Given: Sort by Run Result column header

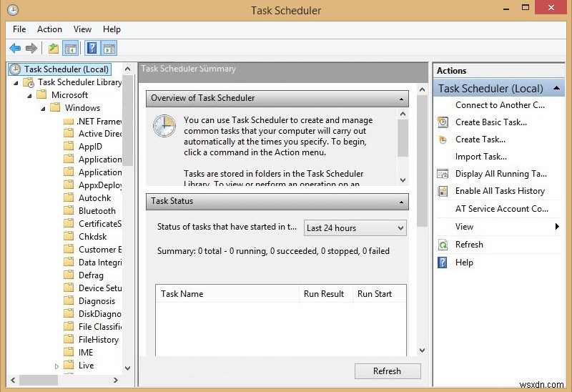Looking at the screenshot, I should (326, 294).
